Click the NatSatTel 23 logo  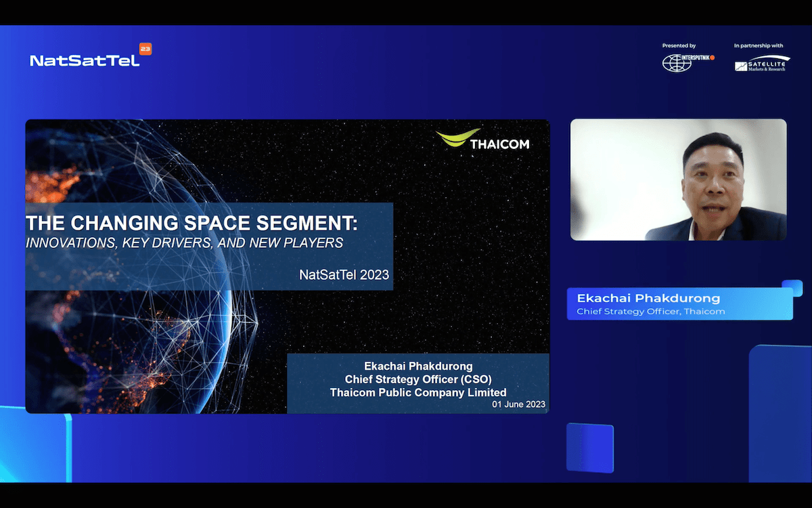point(91,56)
